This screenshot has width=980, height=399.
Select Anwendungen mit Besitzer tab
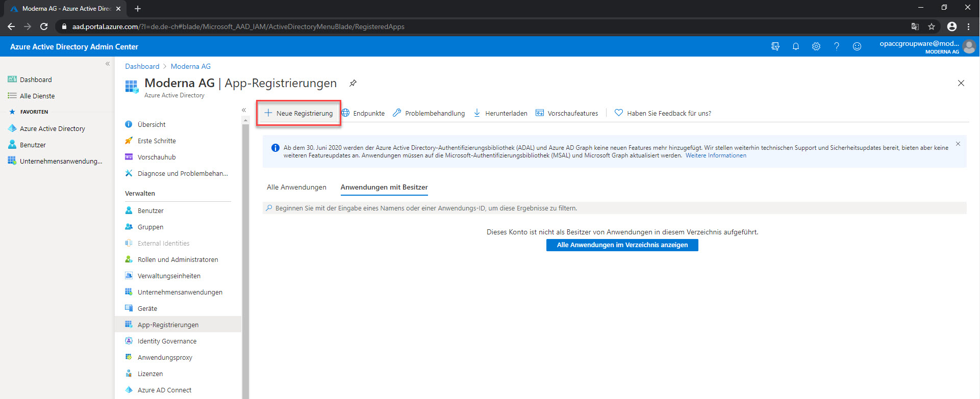pyautogui.click(x=384, y=187)
